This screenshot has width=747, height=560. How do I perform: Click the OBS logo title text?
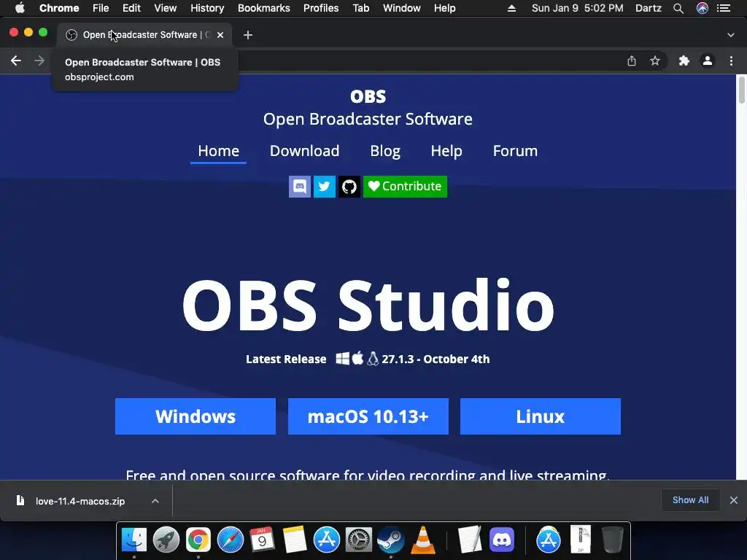pyautogui.click(x=368, y=97)
